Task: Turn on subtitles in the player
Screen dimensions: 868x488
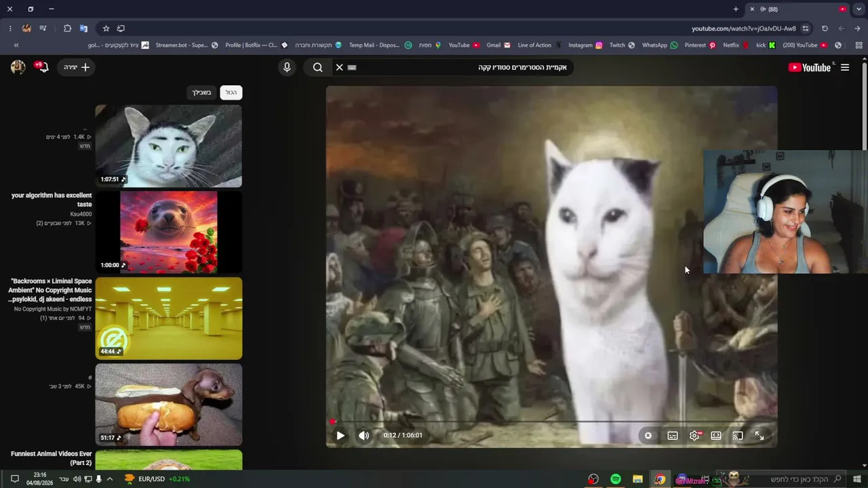Action: click(673, 436)
